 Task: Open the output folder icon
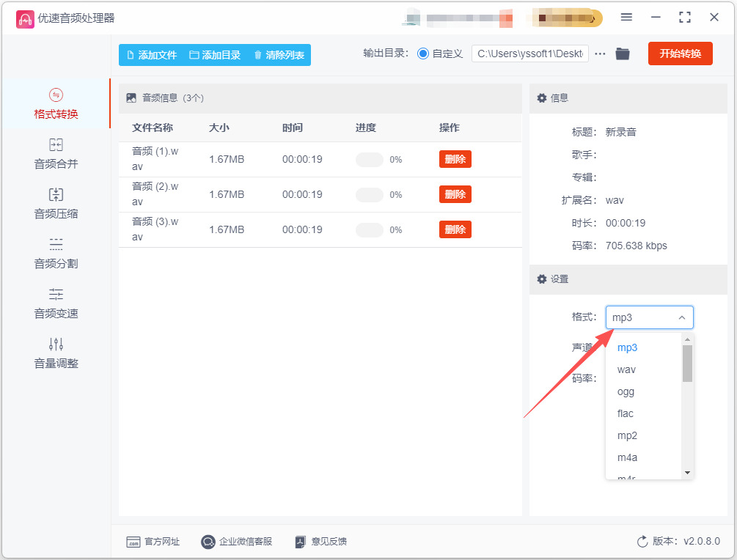[x=623, y=54]
